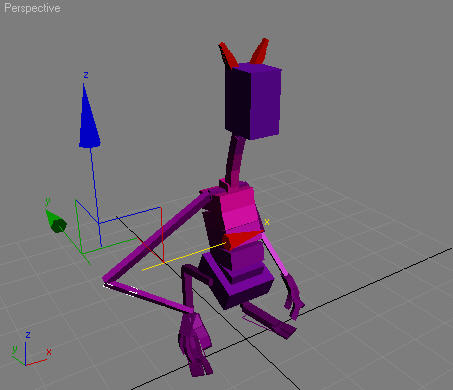The width and height of the screenshot is (453, 390).
Task: Select the highlighted forearm with white edges
Action: pyautogui.click(x=148, y=297)
